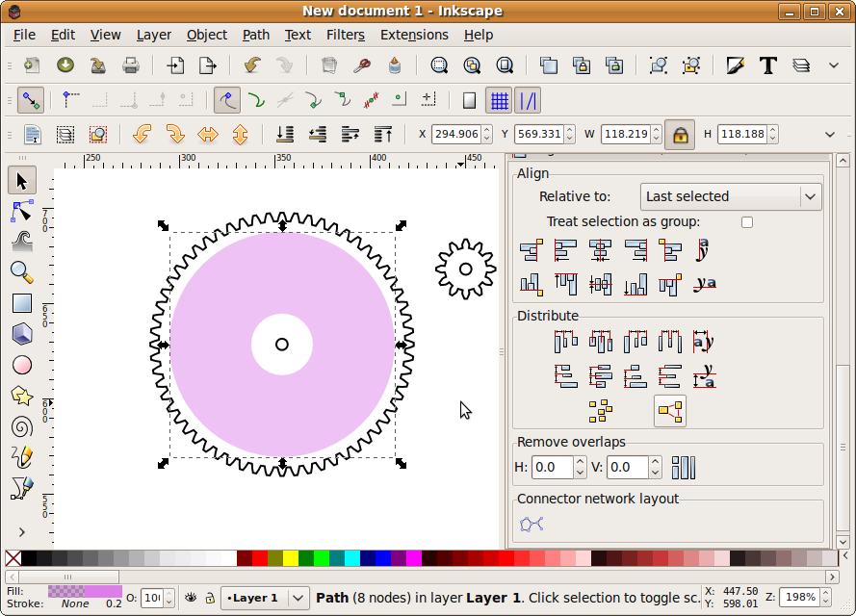856x616 pixels.
Task: Flip selection horizontally icon
Action: pyautogui.click(x=208, y=134)
